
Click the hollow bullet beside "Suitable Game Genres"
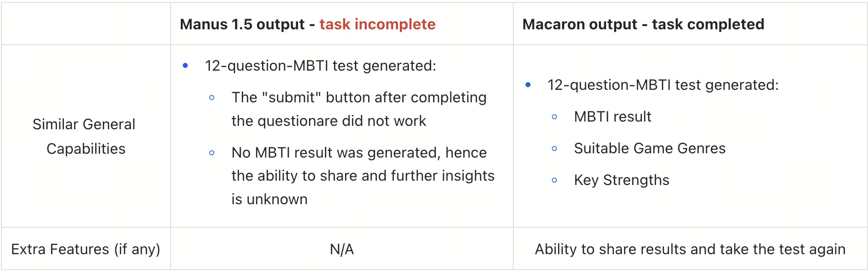pyautogui.click(x=555, y=149)
